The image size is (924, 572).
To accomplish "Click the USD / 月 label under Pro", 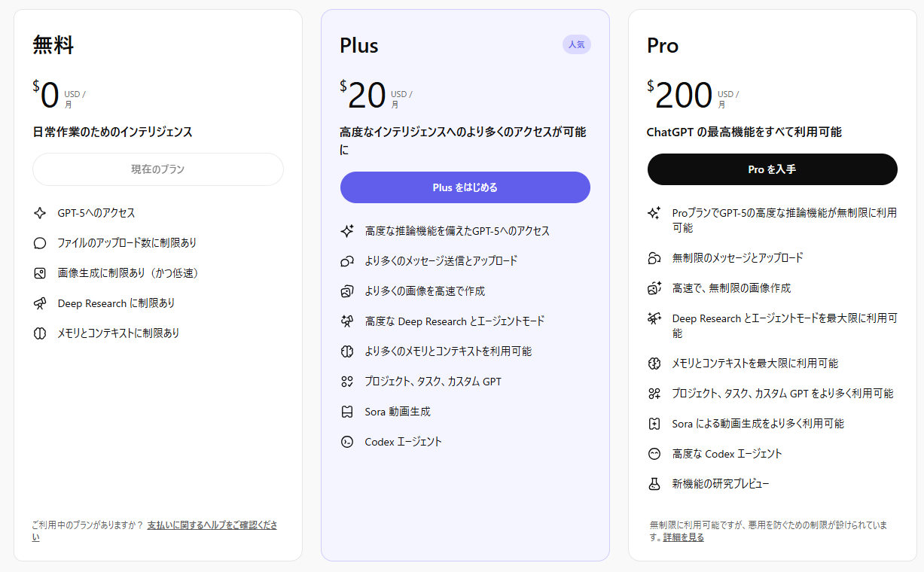I will tap(728, 99).
